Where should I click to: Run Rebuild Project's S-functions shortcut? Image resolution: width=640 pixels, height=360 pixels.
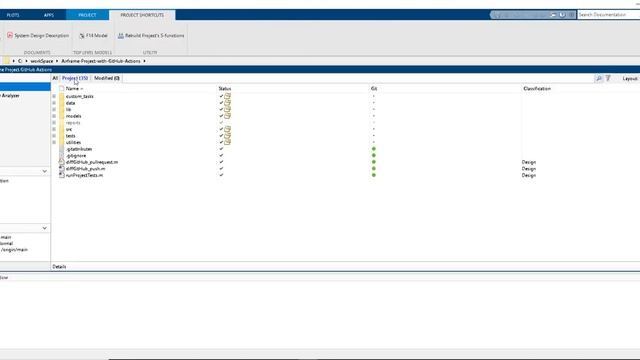[151, 36]
